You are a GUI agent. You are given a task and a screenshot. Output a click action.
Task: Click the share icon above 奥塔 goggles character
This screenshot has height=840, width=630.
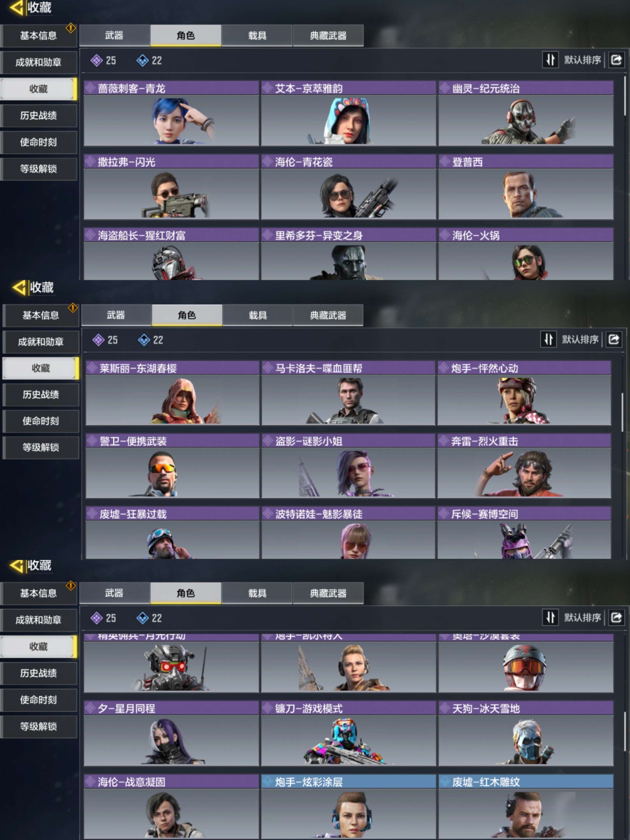(616, 617)
